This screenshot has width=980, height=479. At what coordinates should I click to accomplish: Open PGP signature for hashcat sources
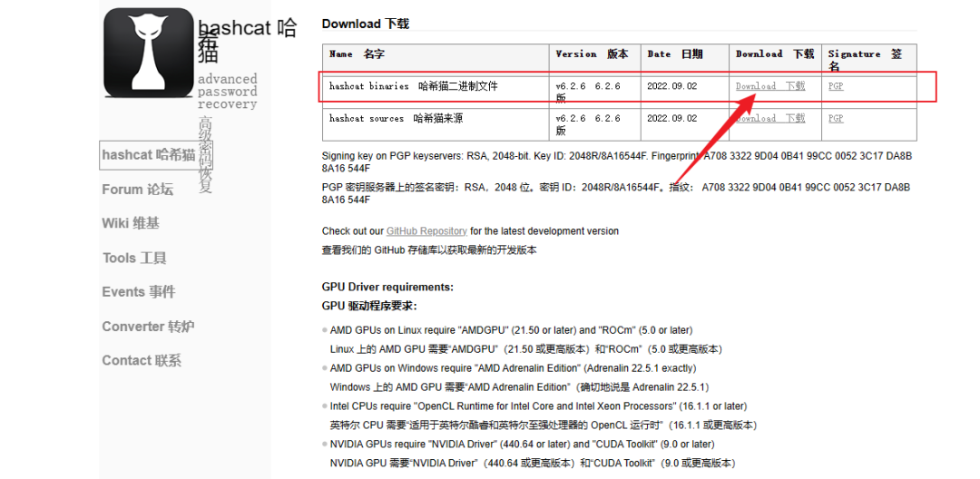(836, 118)
